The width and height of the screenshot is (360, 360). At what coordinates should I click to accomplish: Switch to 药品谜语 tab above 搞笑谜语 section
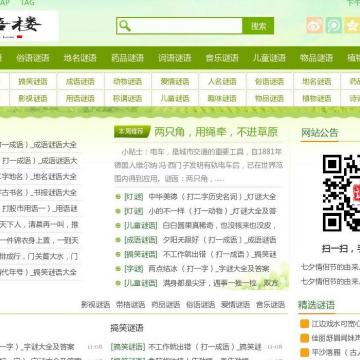pyautogui.click(x=166, y=304)
